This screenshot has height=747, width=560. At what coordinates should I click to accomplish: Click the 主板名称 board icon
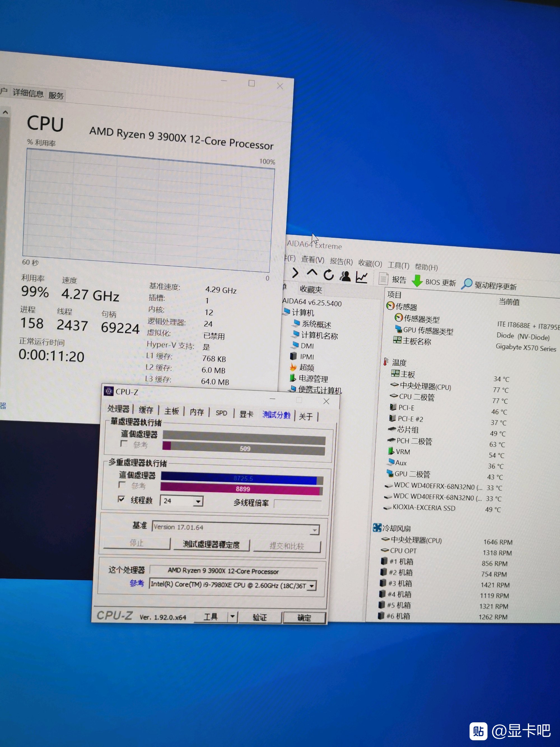click(397, 340)
